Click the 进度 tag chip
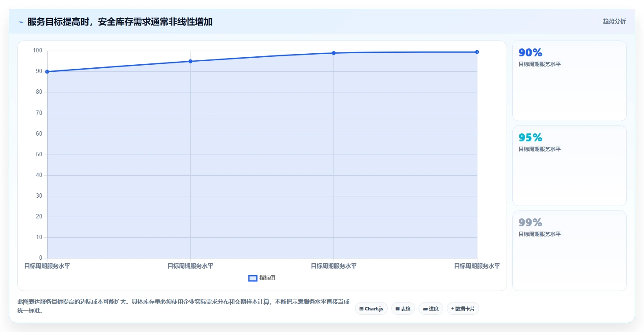The width and height of the screenshot is (644, 332). pyautogui.click(x=431, y=309)
